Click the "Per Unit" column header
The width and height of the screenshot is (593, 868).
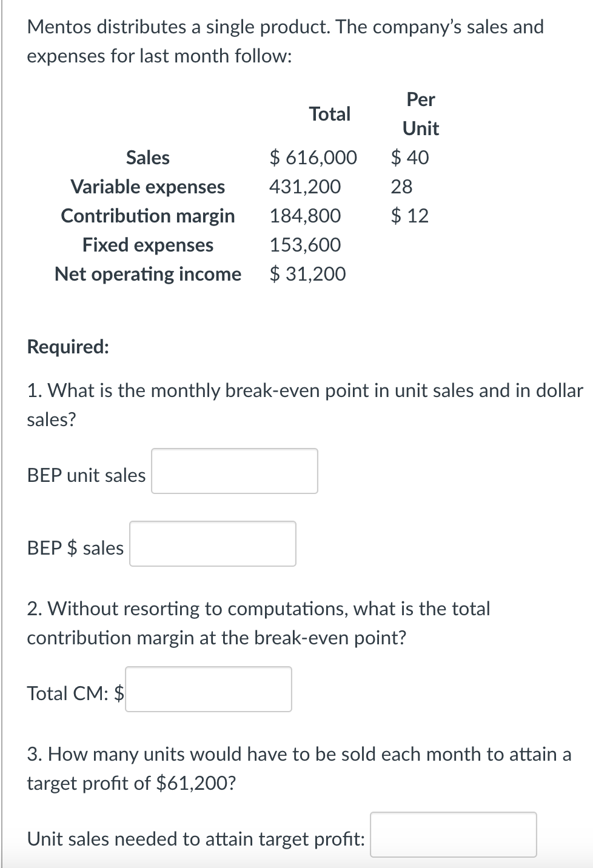(x=420, y=114)
